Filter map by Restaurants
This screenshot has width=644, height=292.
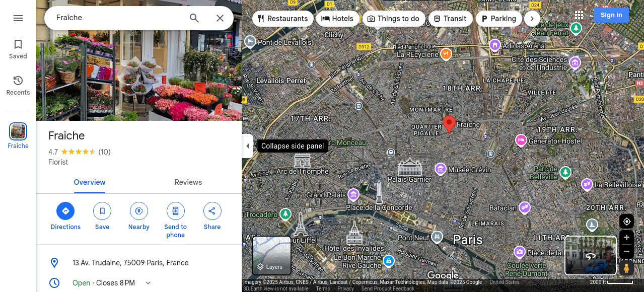pyautogui.click(x=282, y=19)
